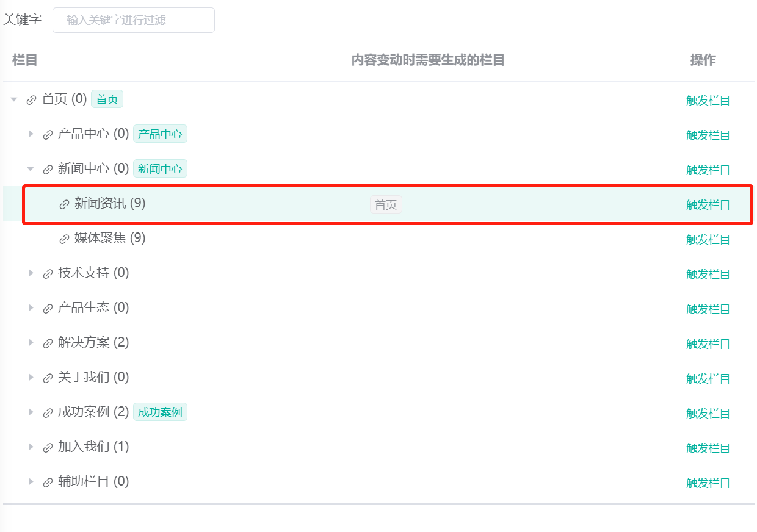Click link icon next to 新闻资讯
757x532 pixels.
[x=65, y=204]
